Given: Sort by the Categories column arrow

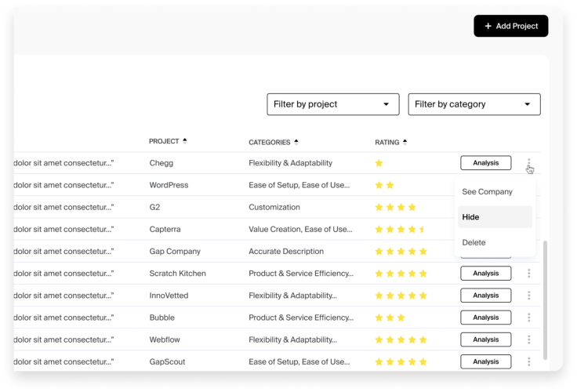Looking at the screenshot, I should click(x=296, y=142).
